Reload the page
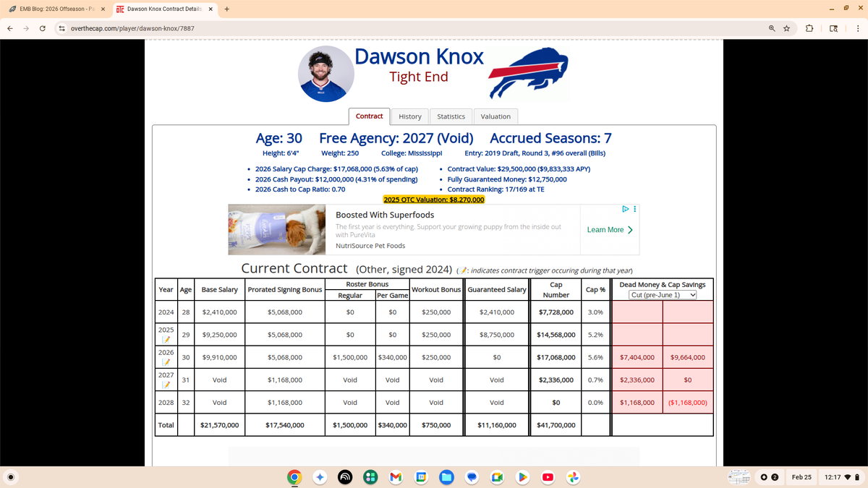This screenshot has width=868, height=488. coord(43,28)
